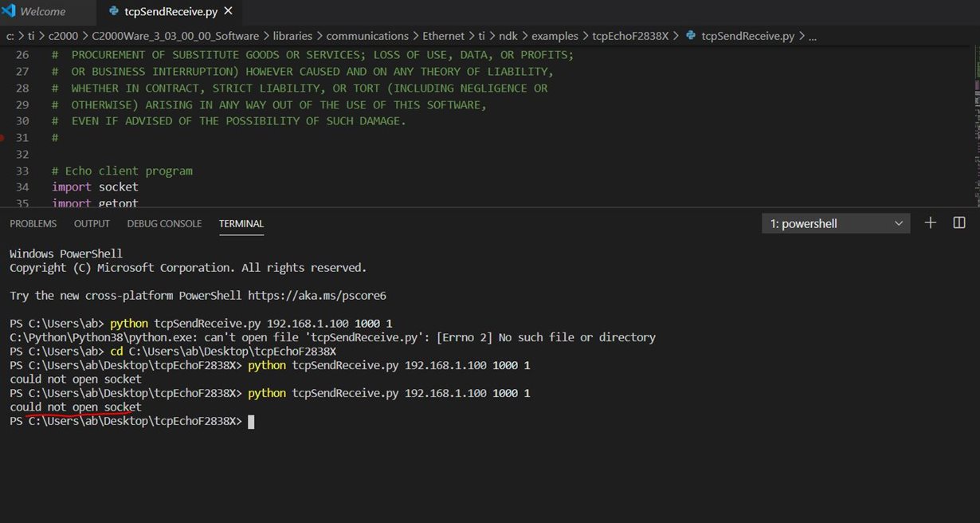Switch to the PROBLEMS panel tab
This screenshot has height=523, width=980.
pos(33,224)
